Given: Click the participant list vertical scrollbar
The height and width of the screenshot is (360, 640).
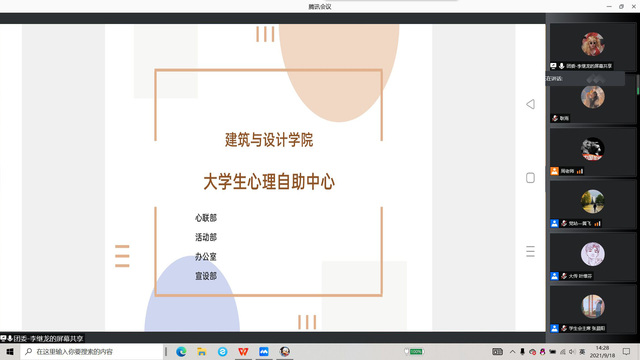Looking at the screenshot, I should pyautogui.click(x=638, y=85).
